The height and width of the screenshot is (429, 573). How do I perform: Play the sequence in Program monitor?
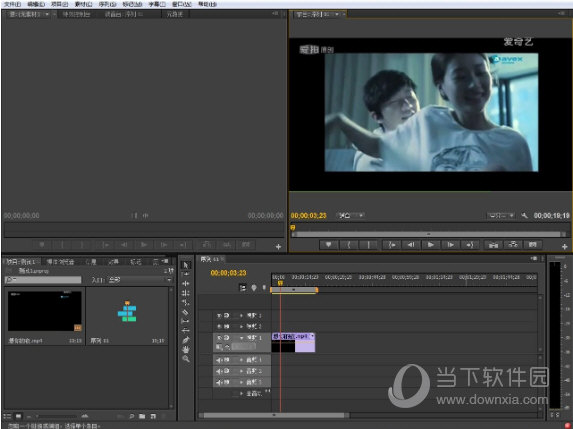click(x=431, y=245)
